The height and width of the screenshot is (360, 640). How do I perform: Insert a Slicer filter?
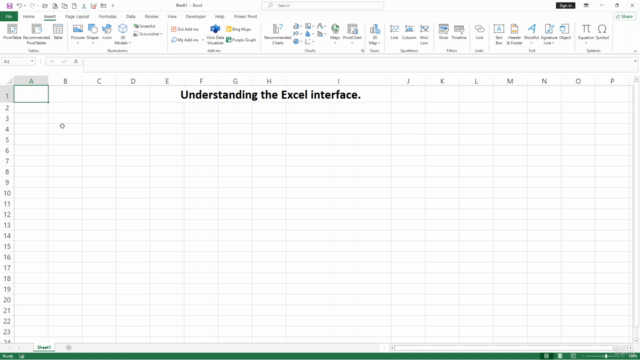[x=443, y=32]
